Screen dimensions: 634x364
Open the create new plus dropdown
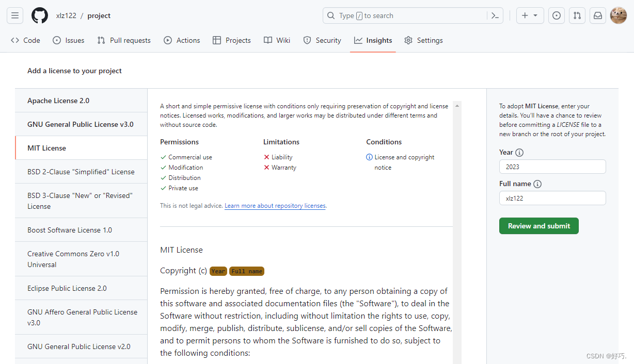pyautogui.click(x=529, y=15)
